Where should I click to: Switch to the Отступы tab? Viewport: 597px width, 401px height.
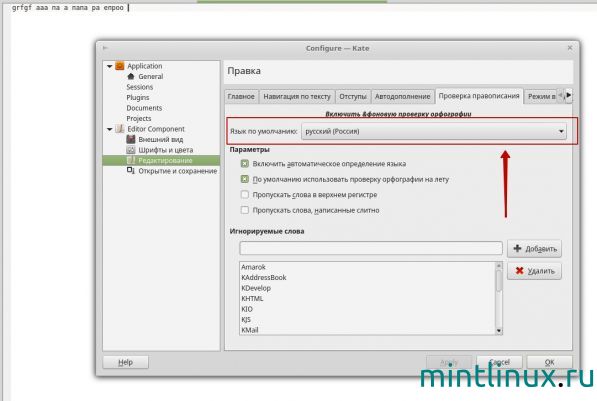(x=353, y=97)
